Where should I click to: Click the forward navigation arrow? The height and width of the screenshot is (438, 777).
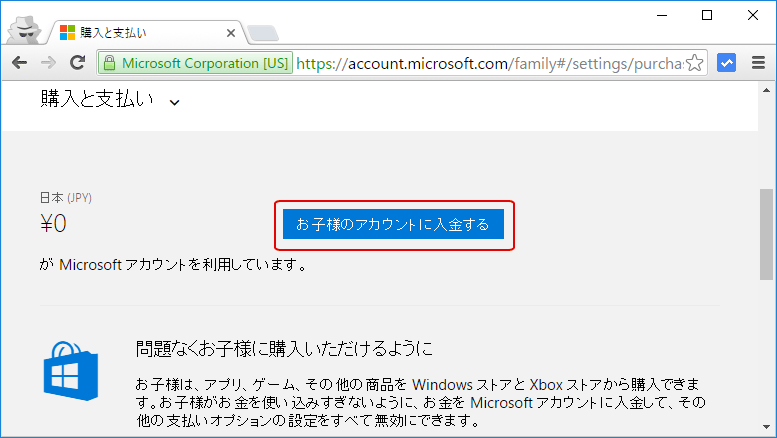pos(48,63)
